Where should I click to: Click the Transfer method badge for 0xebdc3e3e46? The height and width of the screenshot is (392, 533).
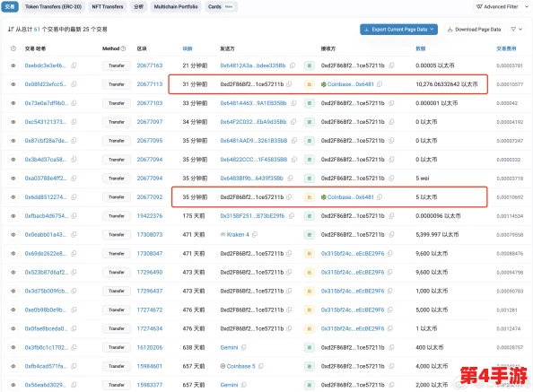click(x=117, y=65)
